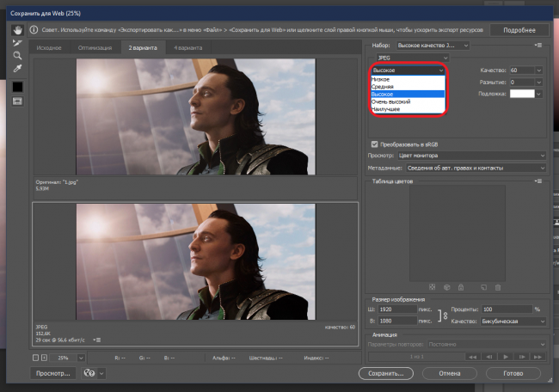
Task: Click the Сохранить button
Action: coord(386,373)
